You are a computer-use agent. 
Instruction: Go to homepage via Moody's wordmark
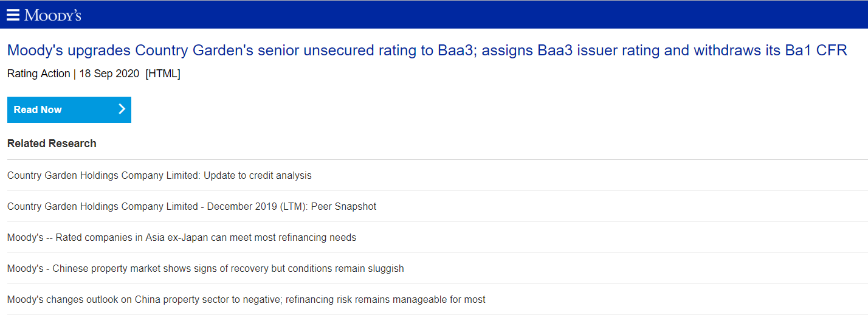tap(52, 15)
